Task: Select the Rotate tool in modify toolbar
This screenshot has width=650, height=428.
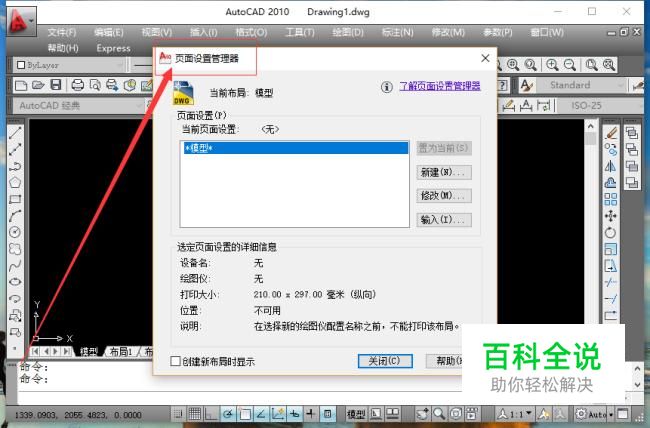Action: click(611, 233)
